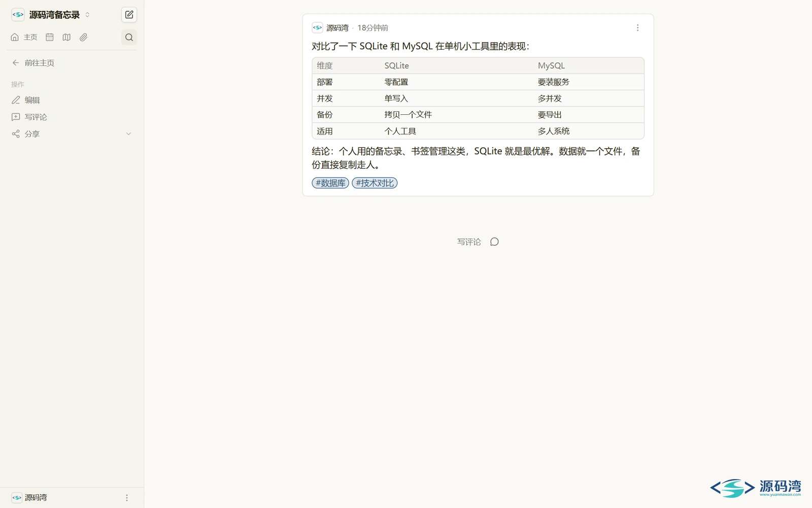812x508 pixels.
Task: Select the 分享 action label
Action: 32,134
